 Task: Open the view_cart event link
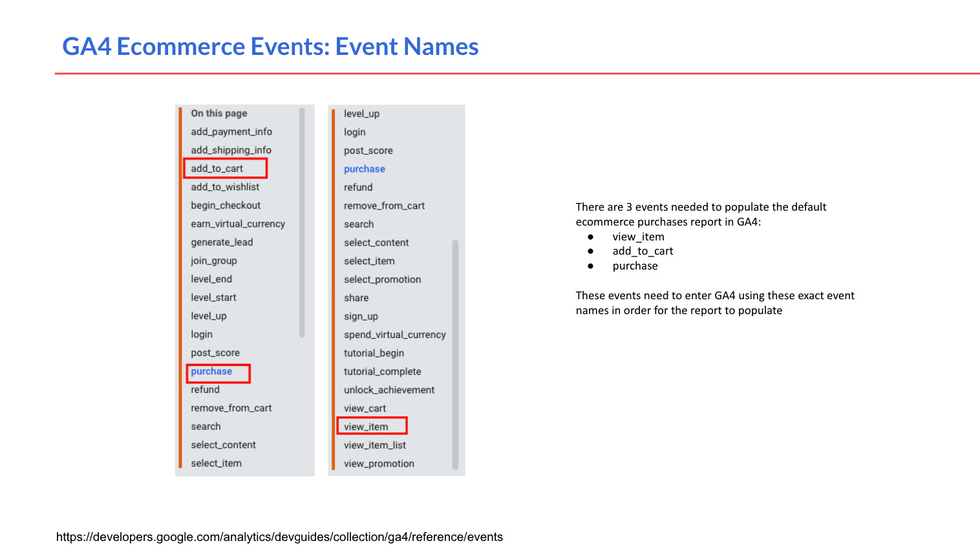click(x=365, y=408)
